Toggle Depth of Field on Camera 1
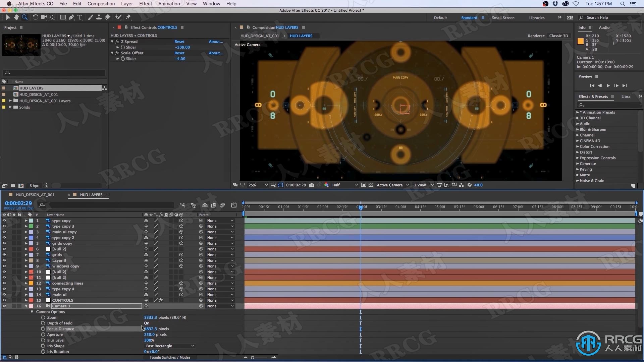The image size is (644, 362). [x=147, y=323]
